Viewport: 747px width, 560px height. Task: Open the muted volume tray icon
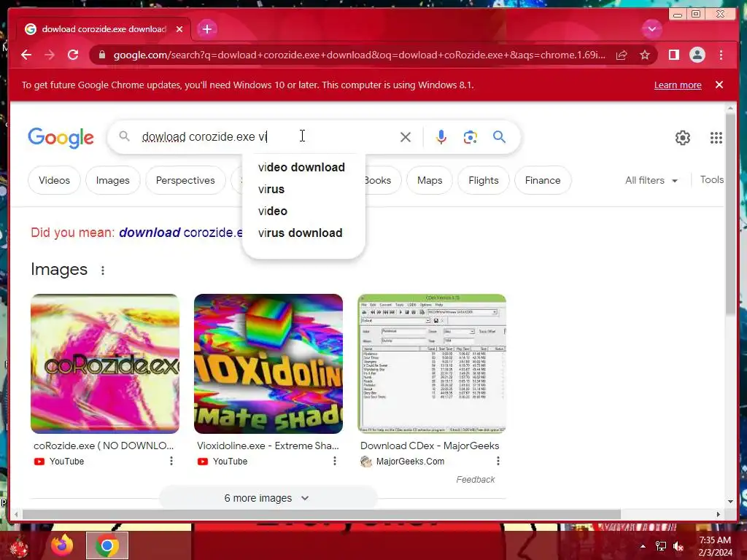678,546
